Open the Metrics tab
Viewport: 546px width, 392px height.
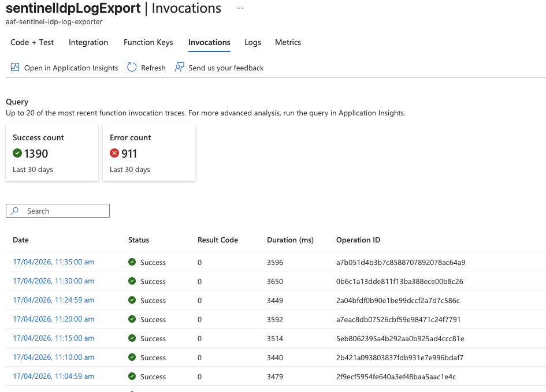[288, 42]
